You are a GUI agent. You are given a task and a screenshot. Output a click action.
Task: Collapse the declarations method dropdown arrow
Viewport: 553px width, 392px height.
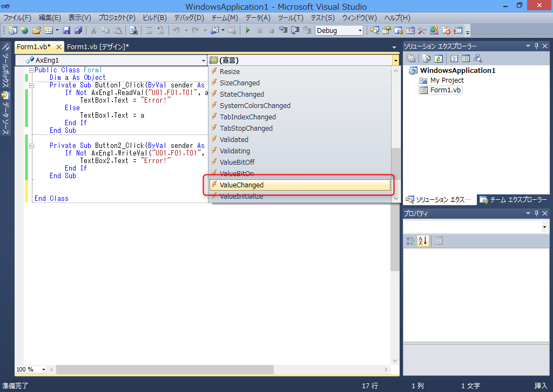click(395, 60)
